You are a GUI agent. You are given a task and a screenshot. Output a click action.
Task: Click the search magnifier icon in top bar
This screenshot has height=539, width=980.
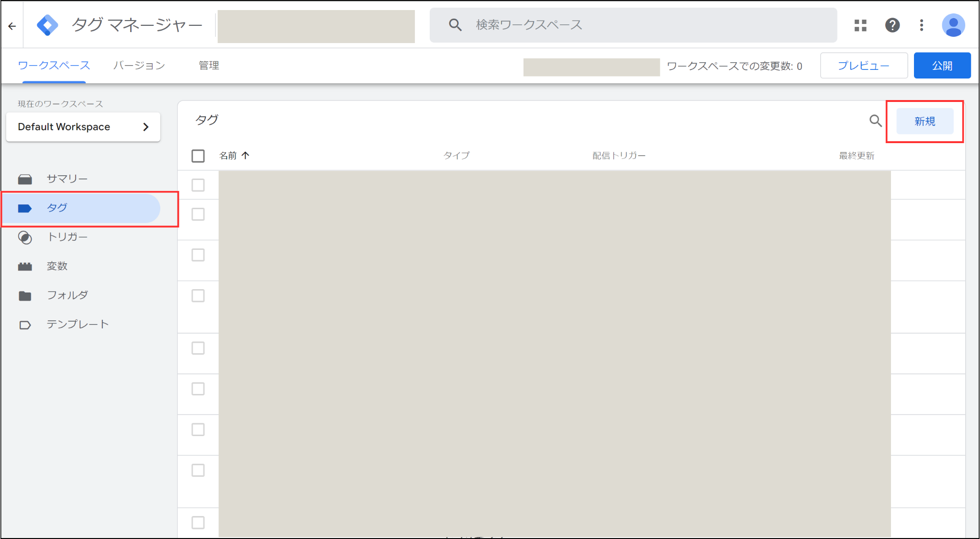pos(455,25)
